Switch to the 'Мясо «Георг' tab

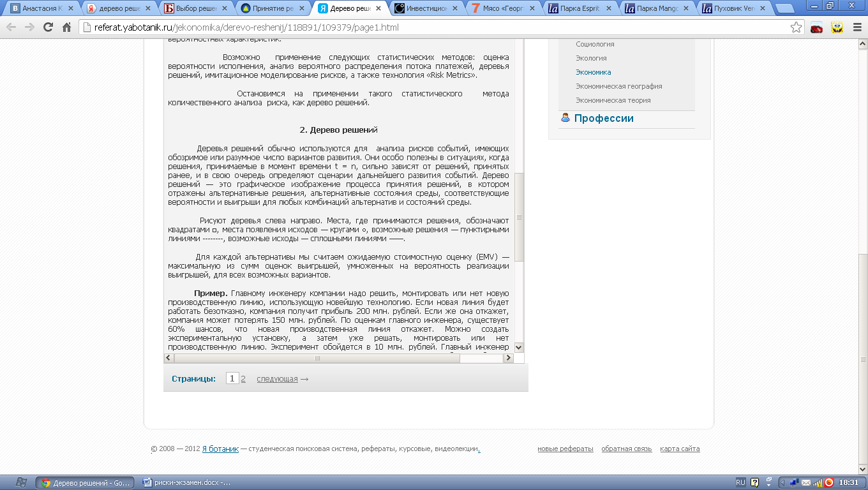tap(503, 9)
